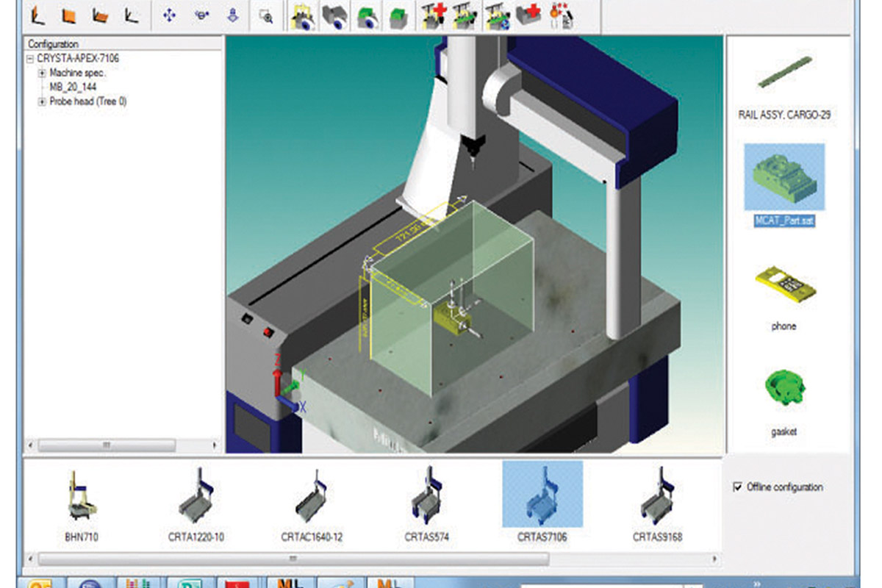The width and height of the screenshot is (882, 588).
Task: Click the rotate view icon in toolbar
Action: (x=201, y=15)
